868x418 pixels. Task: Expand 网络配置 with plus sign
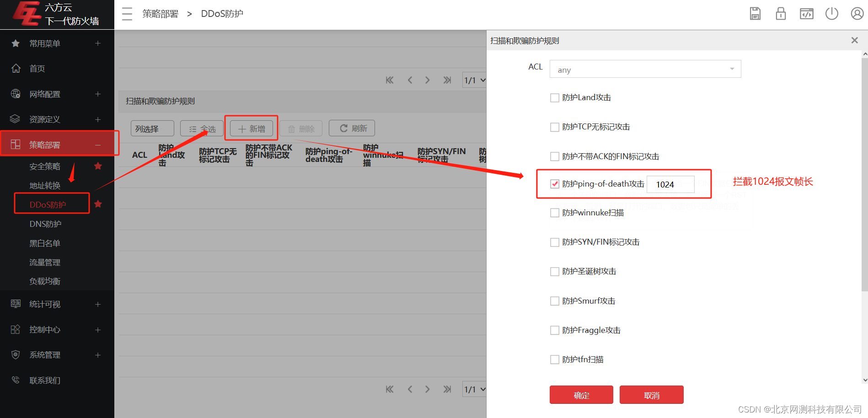pos(98,94)
